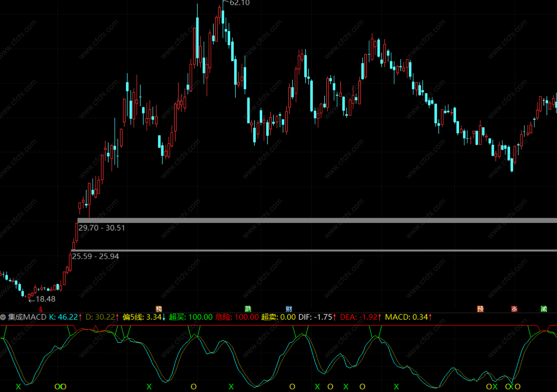Open the red 涨 event marker
This screenshot has height=392, width=557.
514,309
